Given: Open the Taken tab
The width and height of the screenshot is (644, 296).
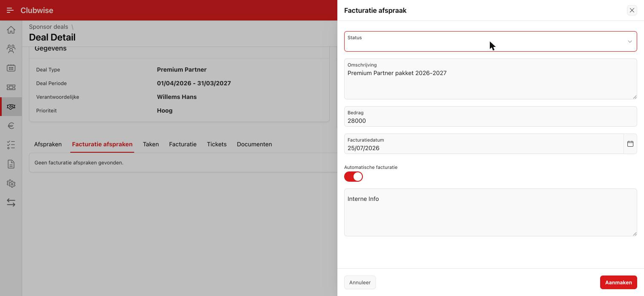Looking at the screenshot, I should pos(151,144).
